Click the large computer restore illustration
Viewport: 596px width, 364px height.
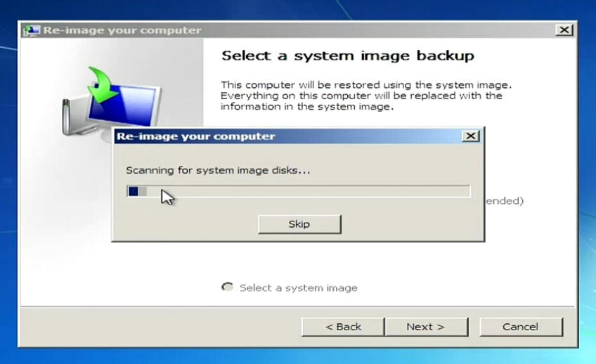(109, 105)
